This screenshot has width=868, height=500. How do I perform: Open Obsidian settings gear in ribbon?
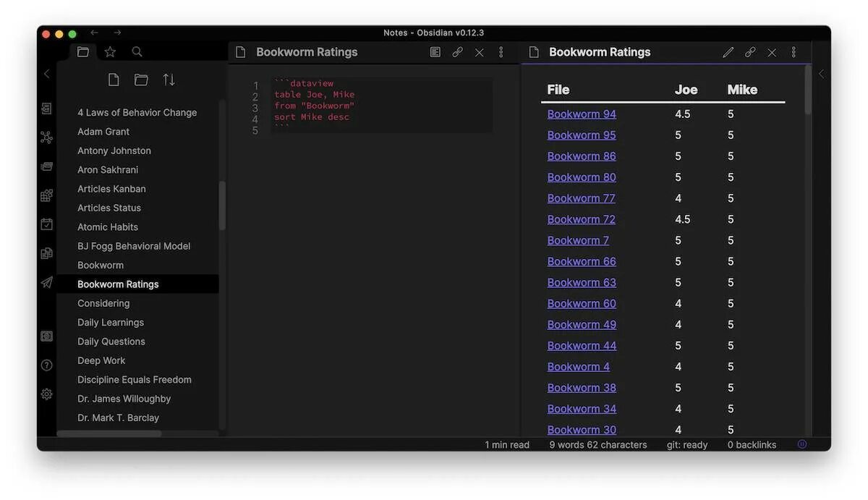tap(47, 394)
